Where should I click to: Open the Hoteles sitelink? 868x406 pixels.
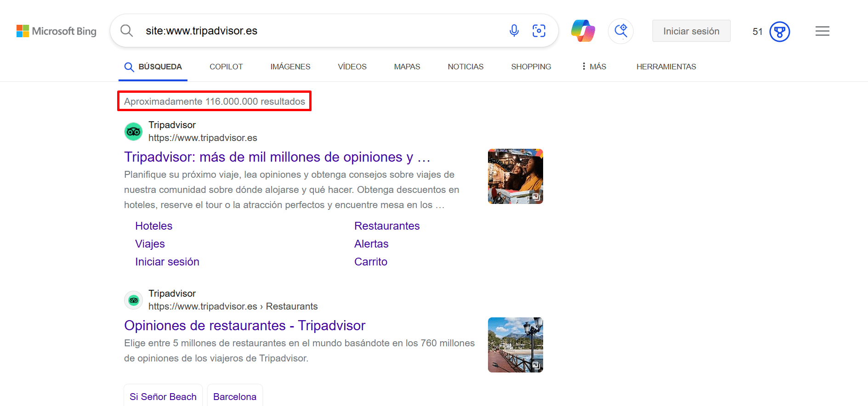pos(154,226)
